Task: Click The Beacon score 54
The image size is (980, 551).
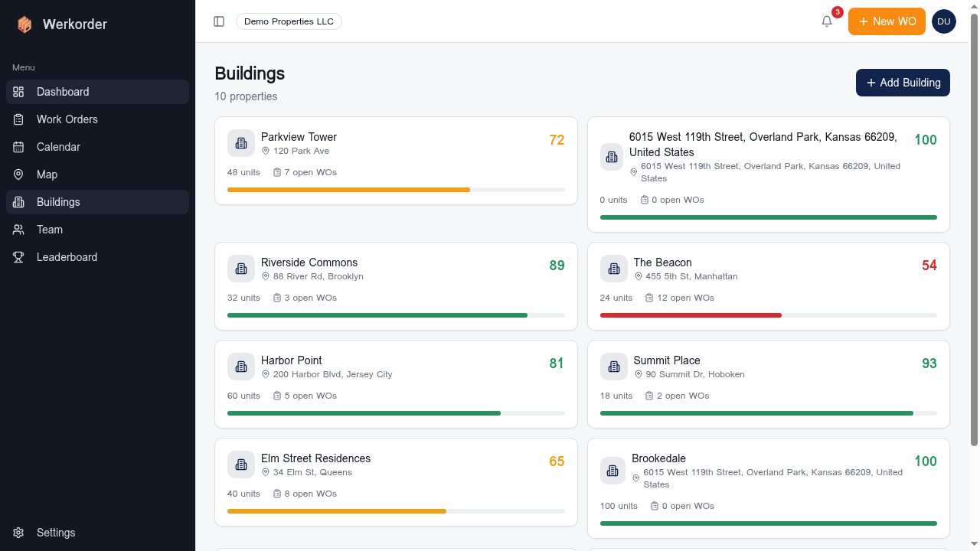Action: coord(929,266)
